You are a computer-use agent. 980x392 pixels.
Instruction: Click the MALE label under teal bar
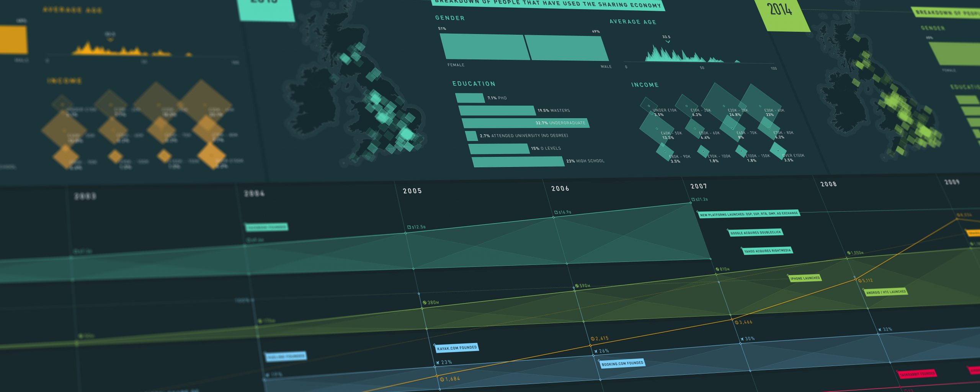(606, 67)
